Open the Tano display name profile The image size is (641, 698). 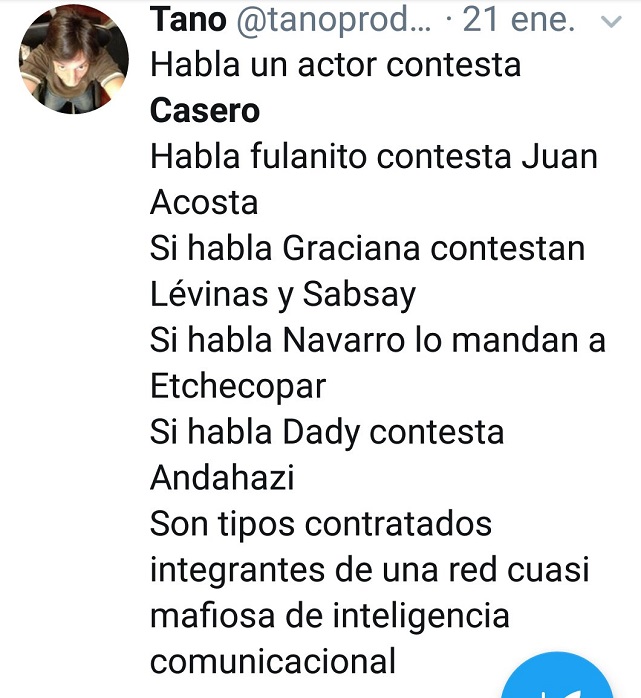click(188, 19)
